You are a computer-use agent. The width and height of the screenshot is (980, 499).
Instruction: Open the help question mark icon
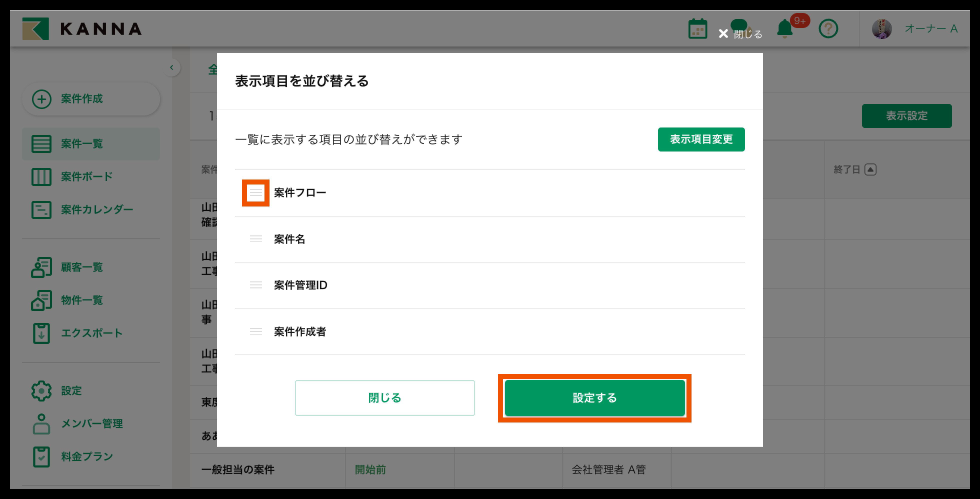828,29
